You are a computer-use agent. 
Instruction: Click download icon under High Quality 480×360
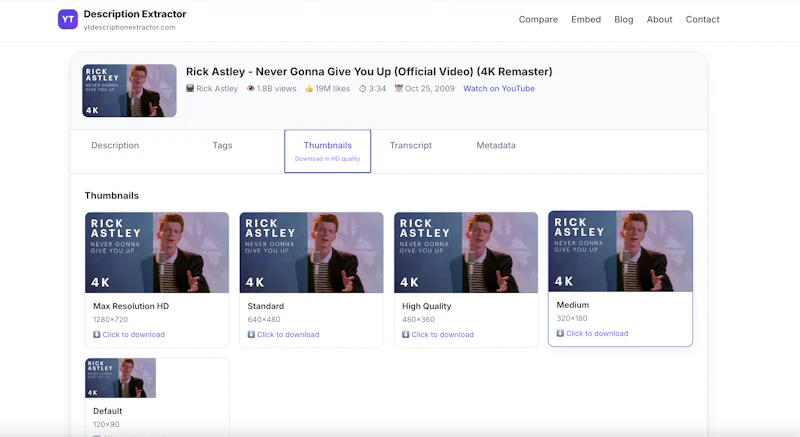(x=406, y=335)
